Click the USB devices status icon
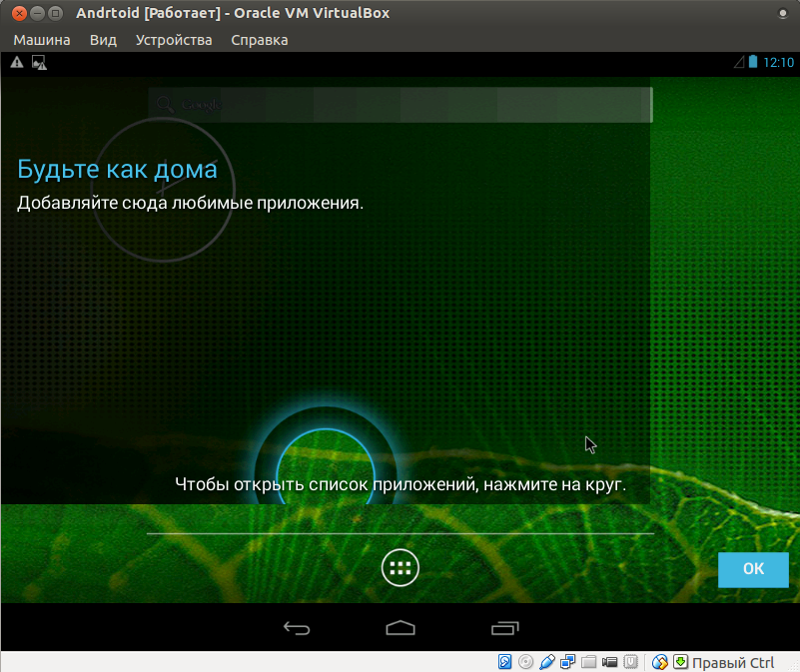The width and height of the screenshot is (800, 672). (547, 662)
